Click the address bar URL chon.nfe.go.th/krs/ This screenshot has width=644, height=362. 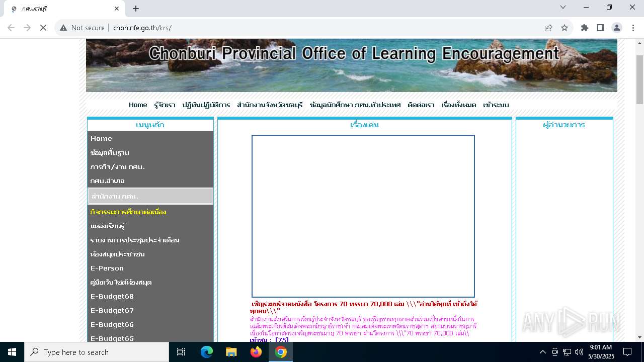point(142,28)
